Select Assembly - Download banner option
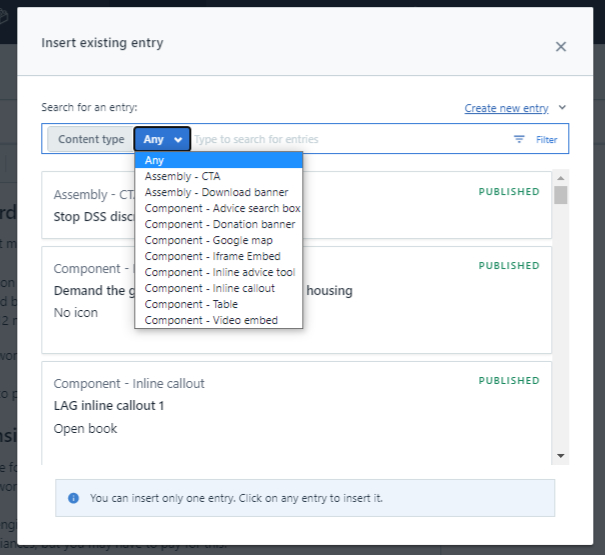Image resolution: width=605 pixels, height=555 pixels. (218, 192)
